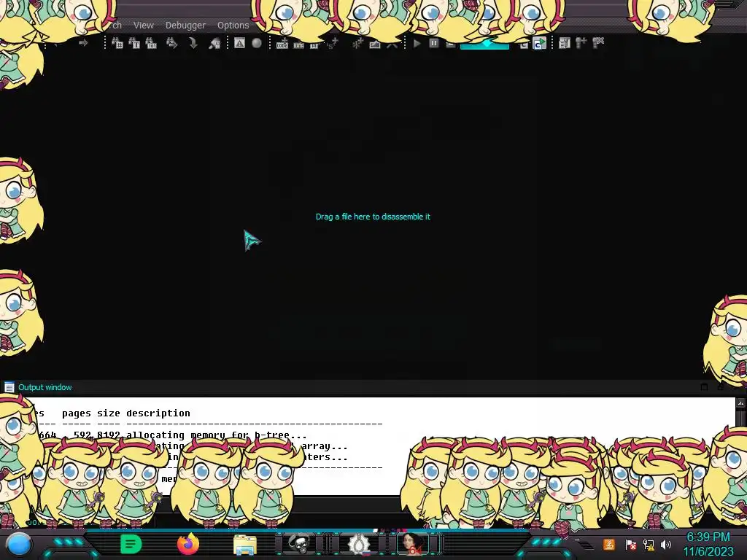Click the Output window scrollbar up arrow
This screenshot has width=747, height=560.
point(741,402)
